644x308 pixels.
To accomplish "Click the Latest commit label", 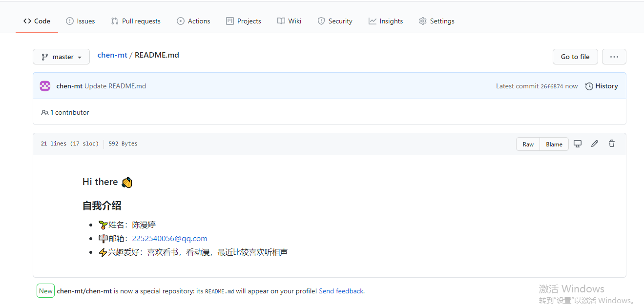I will (517, 86).
